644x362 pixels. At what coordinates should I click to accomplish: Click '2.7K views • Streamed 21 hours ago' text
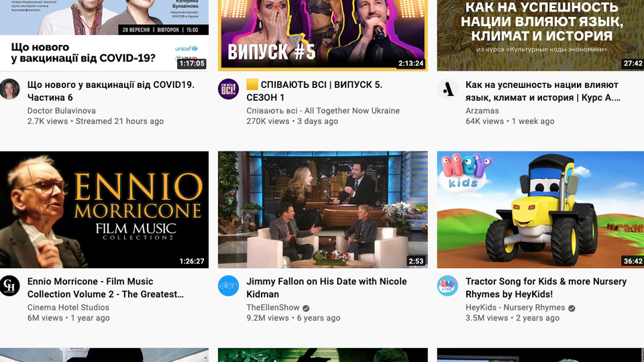click(x=96, y=121)
